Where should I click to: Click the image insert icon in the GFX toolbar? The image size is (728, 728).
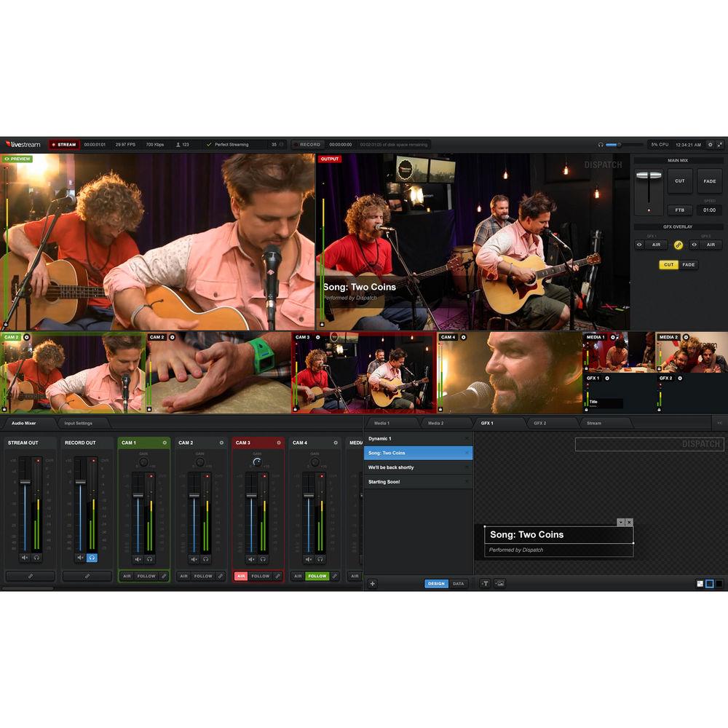tap(499, 583)
